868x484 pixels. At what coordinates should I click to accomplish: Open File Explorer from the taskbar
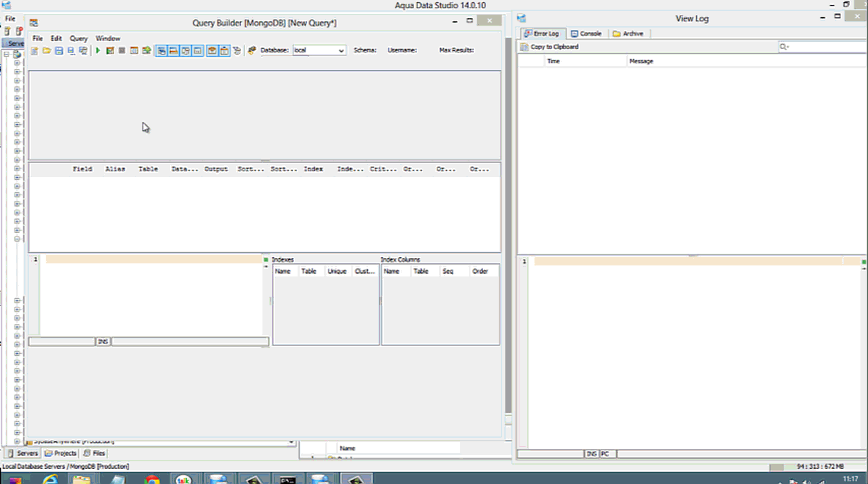click(82, 479)
